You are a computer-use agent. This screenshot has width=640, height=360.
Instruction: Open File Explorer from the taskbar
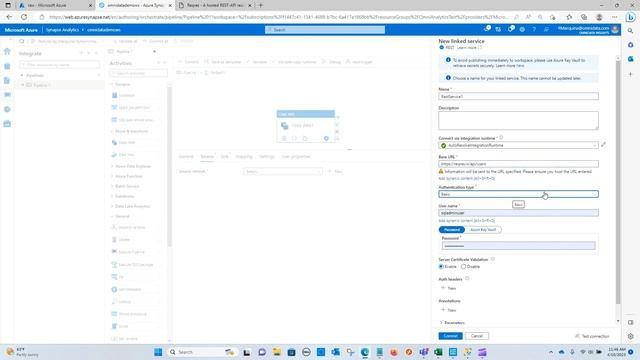coord(277,352)
